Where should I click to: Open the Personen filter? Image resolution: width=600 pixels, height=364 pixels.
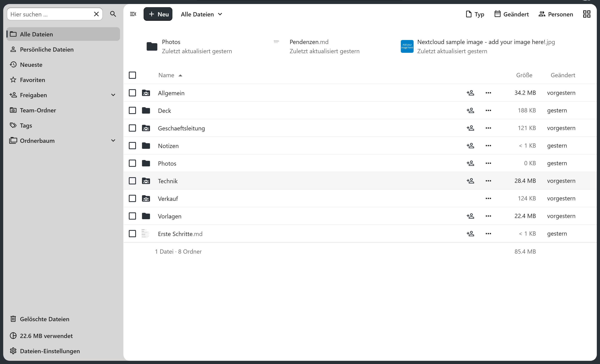556,14
